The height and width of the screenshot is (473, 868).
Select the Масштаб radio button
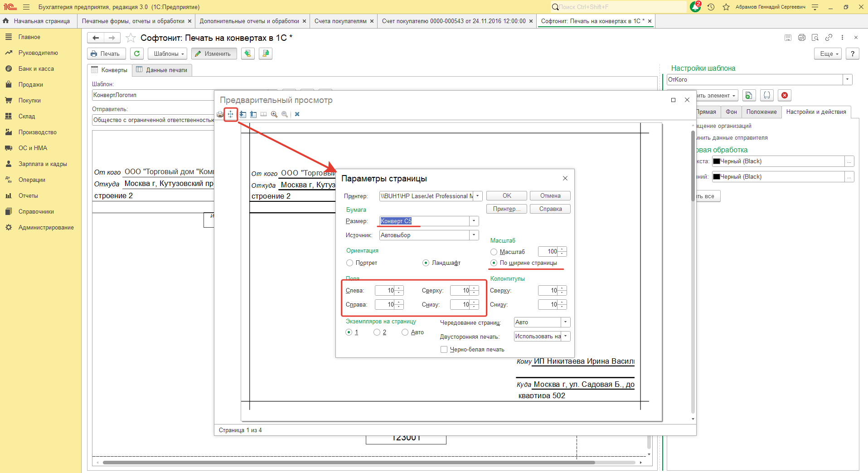(x=494, y=252)
